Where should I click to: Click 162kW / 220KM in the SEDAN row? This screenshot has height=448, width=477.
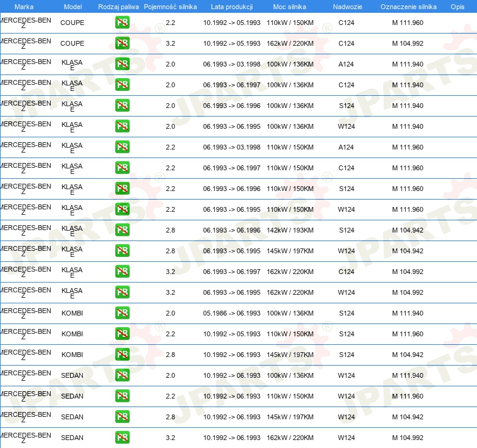coord(290,438)
